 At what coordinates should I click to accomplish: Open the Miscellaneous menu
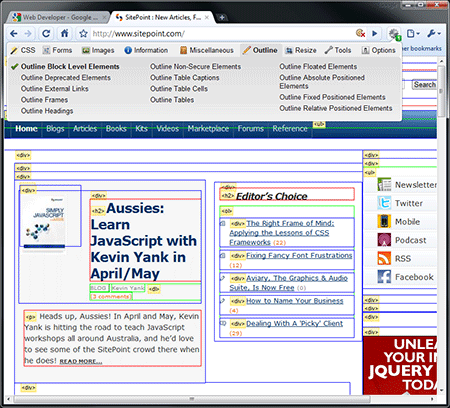(x=207, y=50)
